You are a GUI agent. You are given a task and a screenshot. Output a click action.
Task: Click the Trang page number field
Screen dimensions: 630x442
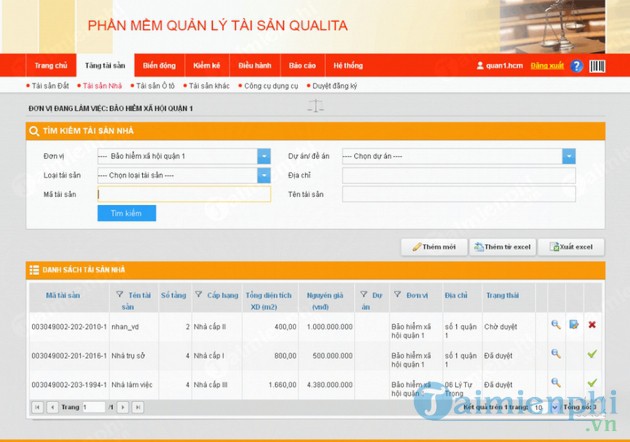coord(94,407)
